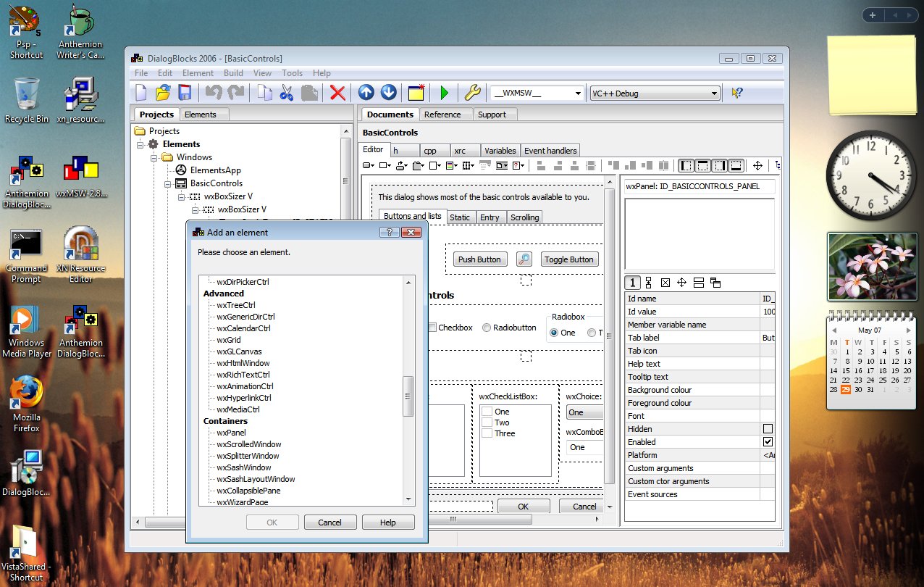Open the VC++ Debug configuration dropdown

715,93
